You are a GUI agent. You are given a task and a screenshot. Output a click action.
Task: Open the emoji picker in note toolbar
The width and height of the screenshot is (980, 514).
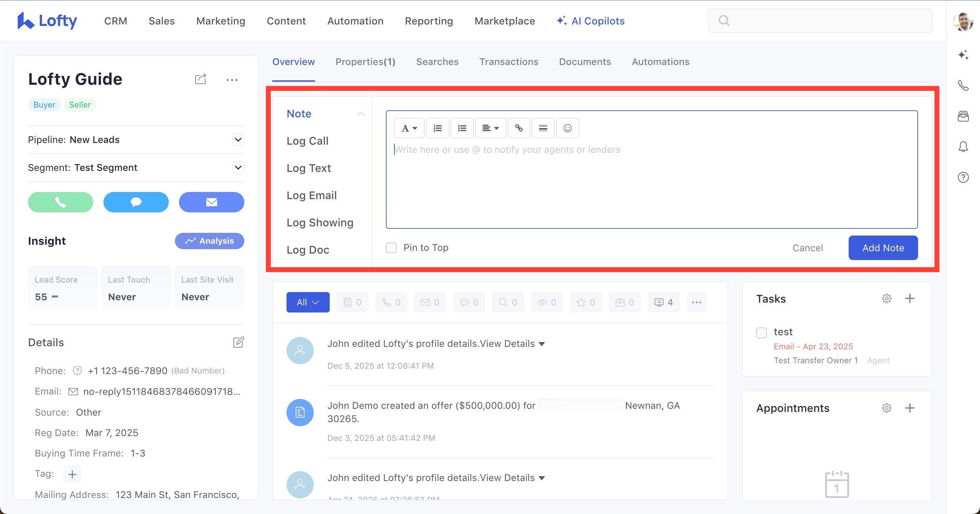(x=567, y=128)
